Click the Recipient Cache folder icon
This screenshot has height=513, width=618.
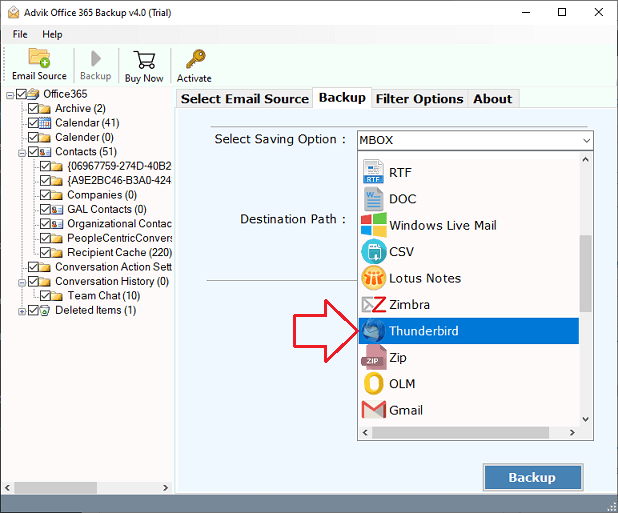(57, 253)
